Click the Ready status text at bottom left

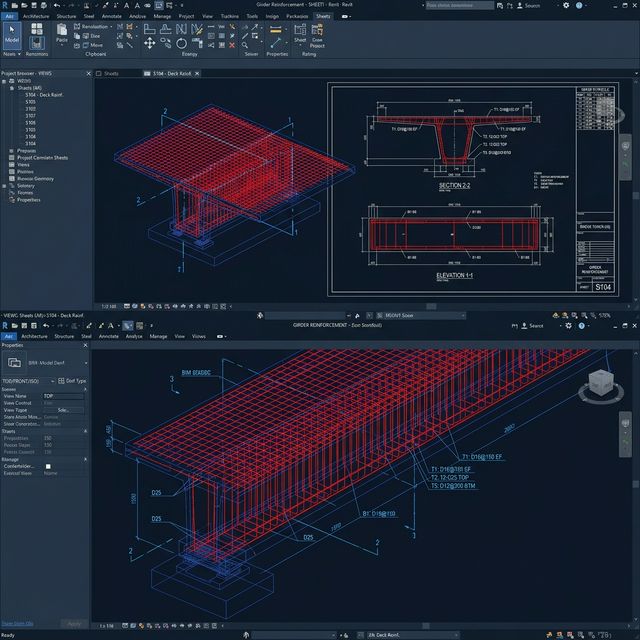pyautogui.click(x=8, y=636)
